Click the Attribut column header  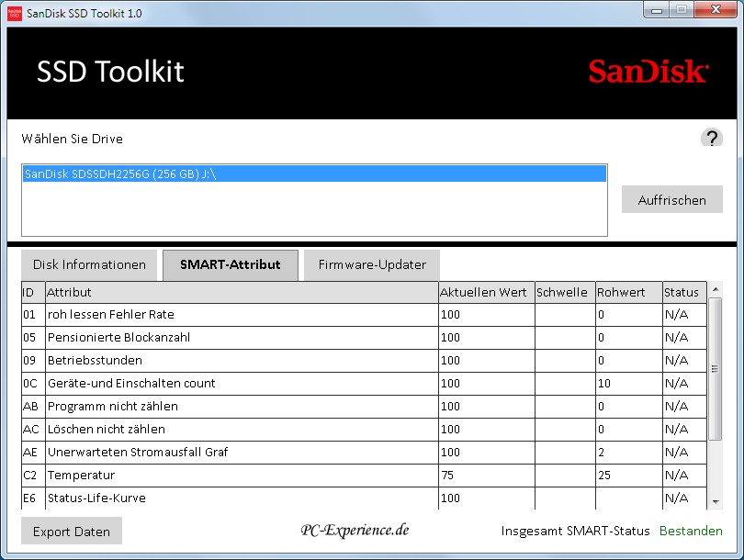point(242,292)
